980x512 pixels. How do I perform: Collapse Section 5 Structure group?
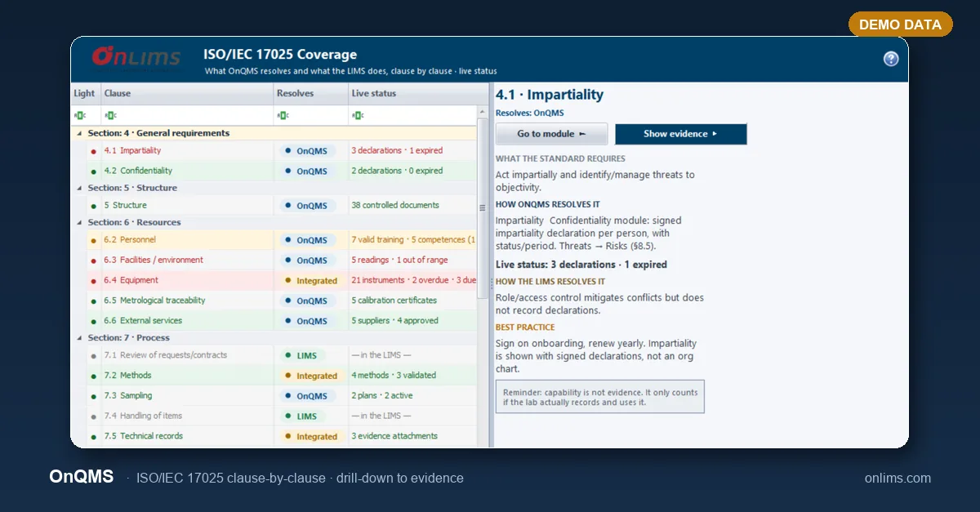79,188
